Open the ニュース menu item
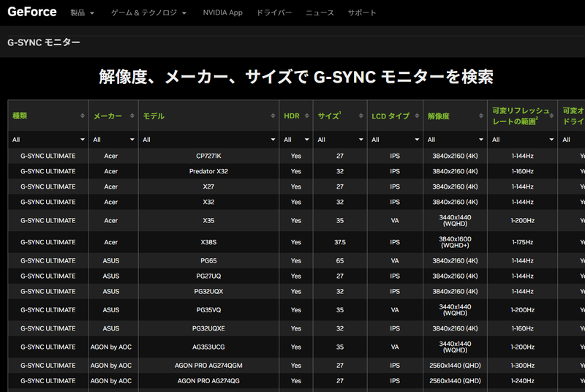The image size is (585, 392). (320, 12)
